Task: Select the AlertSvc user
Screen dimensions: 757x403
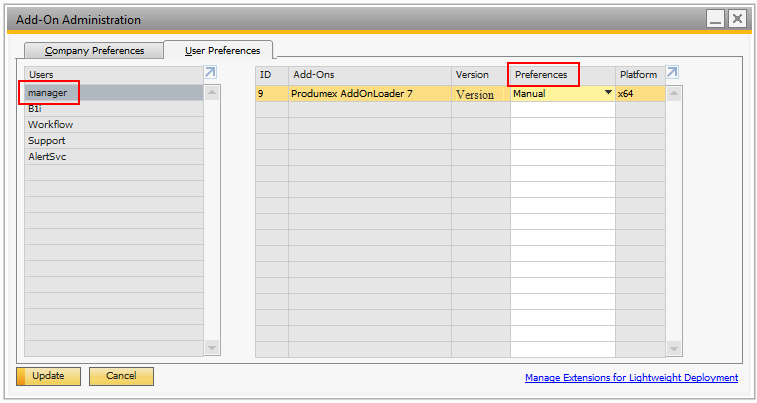Action: [x=47, y=157]
